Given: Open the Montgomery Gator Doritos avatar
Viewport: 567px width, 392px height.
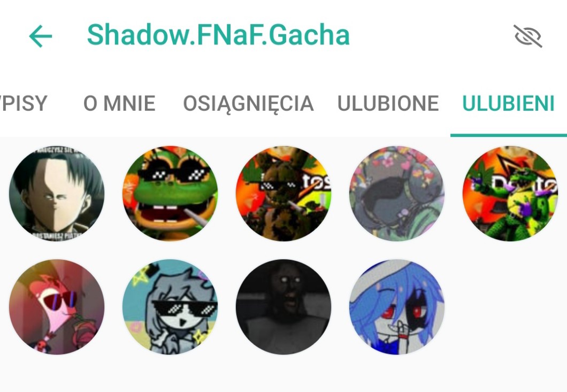Looking at the screenshot, I should pos(510,194).
